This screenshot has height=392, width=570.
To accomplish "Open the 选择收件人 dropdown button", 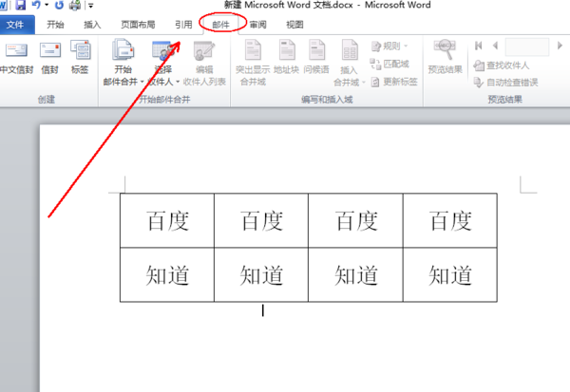I will (x=163, y=63).
